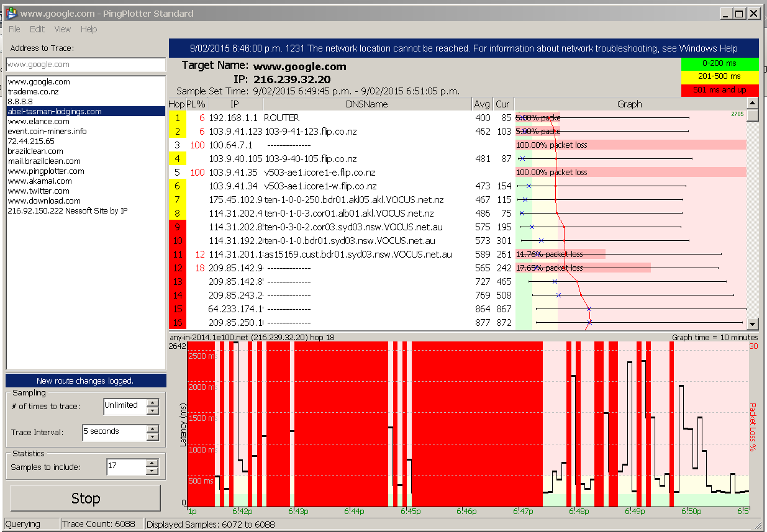This screenshot has height=532, width=767.
Task: Increase Samples to include value
Action: (x=153, y=463)
